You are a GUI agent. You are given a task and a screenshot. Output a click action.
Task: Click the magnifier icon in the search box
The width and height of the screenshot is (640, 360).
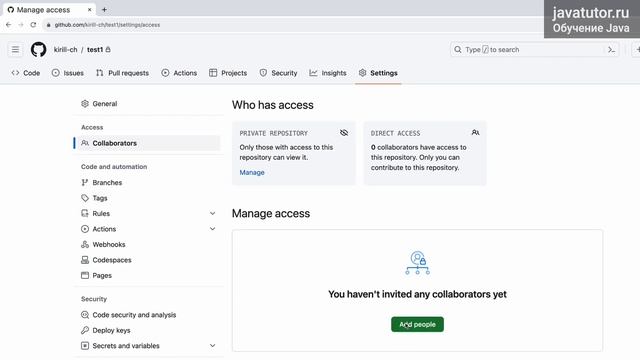tap(458, 50)
